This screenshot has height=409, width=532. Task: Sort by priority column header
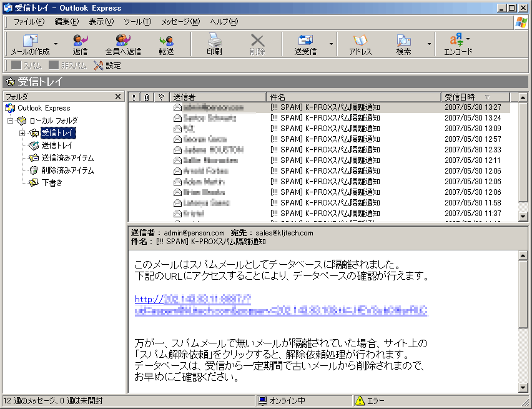pos(134,97)
